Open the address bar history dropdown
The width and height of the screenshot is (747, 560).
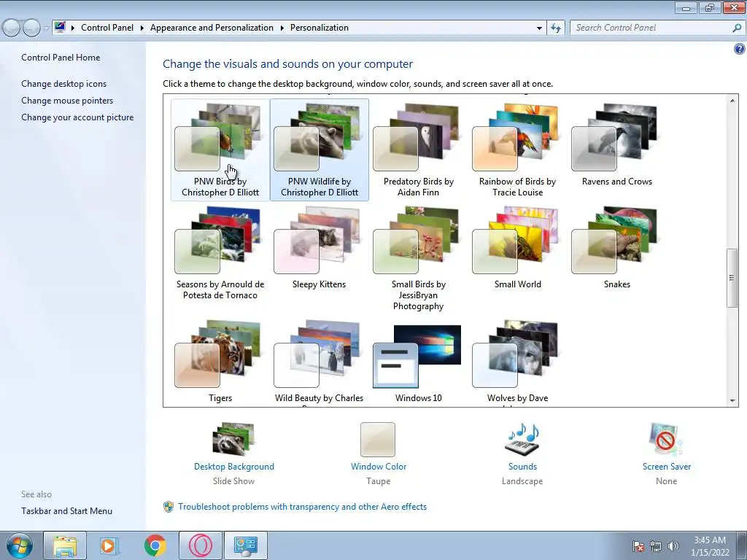coord(539,28)
